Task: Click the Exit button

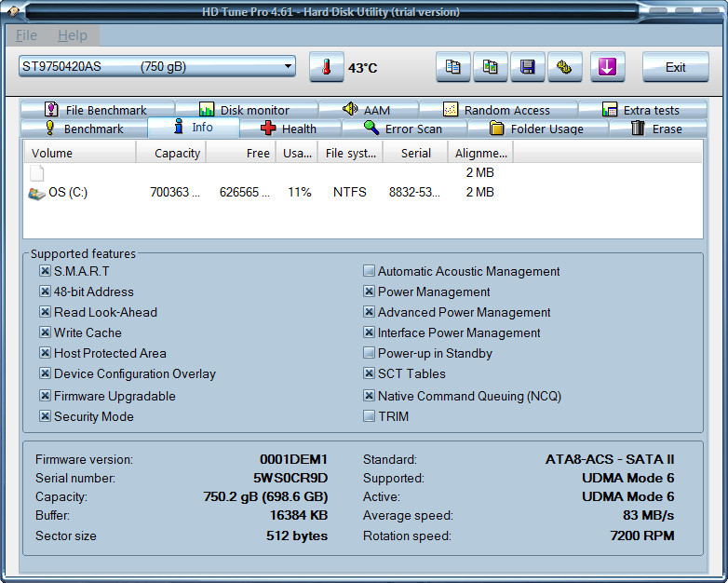Action: pos(675,67)
